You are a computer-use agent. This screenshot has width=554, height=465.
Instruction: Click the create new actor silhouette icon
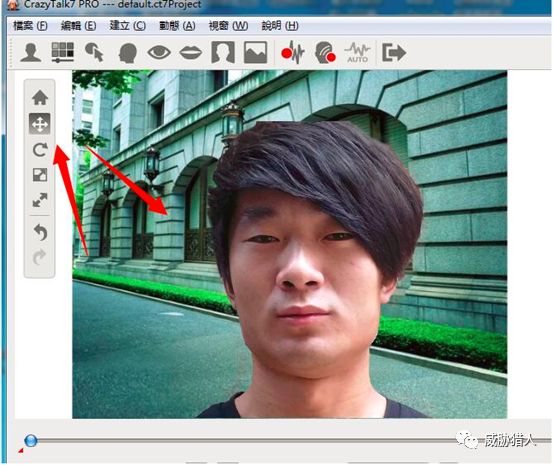point(31,53)
